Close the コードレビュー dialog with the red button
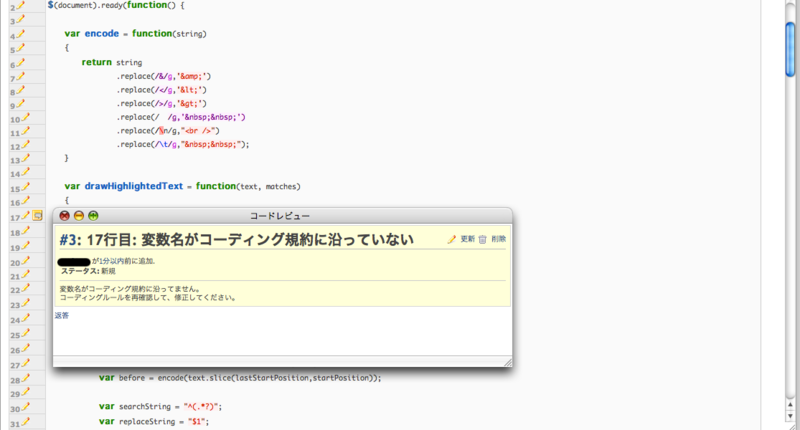This screenshot has width=800, height=430. (x=64, y=216)
